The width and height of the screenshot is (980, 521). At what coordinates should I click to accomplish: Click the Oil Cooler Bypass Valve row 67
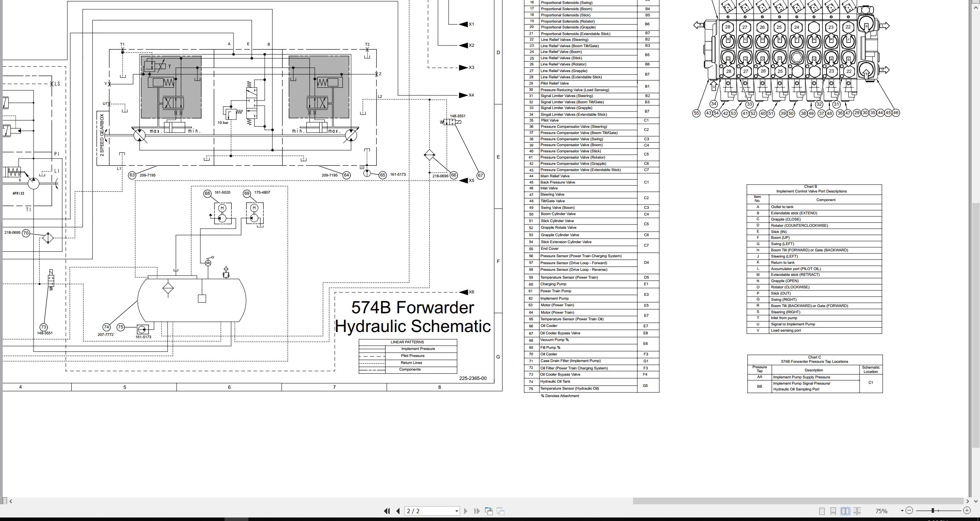(592, 333)
